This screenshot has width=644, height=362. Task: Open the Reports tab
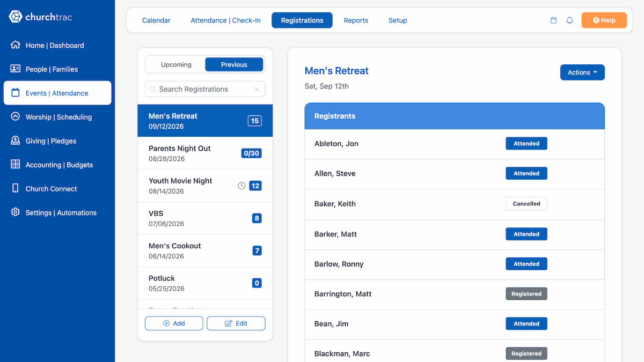356,20
